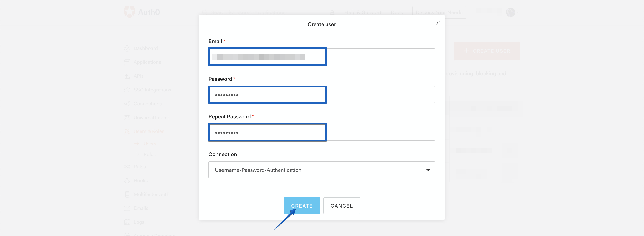Screen dimensions: 644x236
Task: Select the Hooks anchor icon
Action: click(x=127, y=180)
